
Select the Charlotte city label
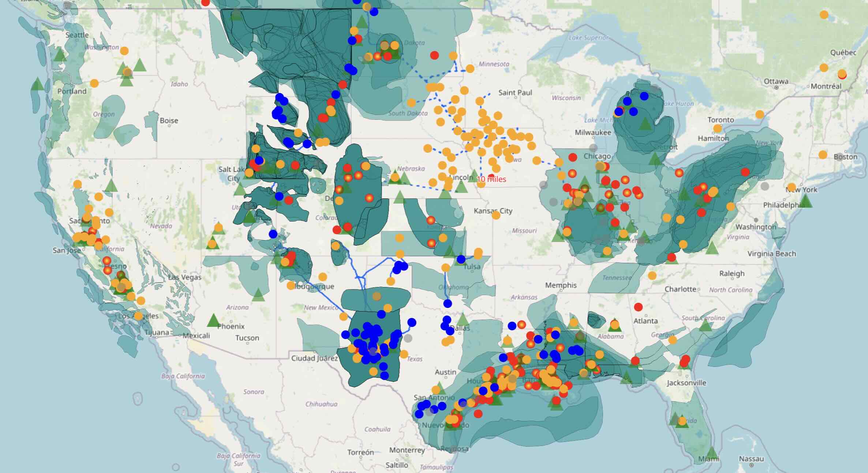(x=680, y=289)
